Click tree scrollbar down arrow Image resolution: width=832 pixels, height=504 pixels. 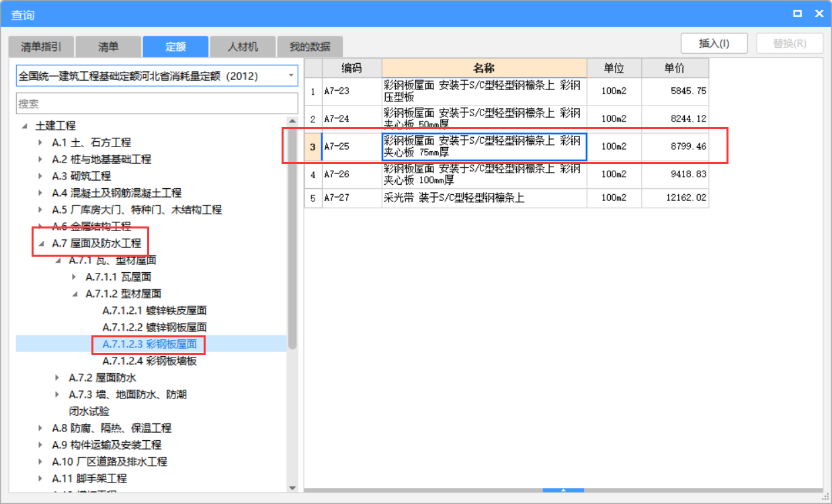pyautogui.click(x=292, y=488)
